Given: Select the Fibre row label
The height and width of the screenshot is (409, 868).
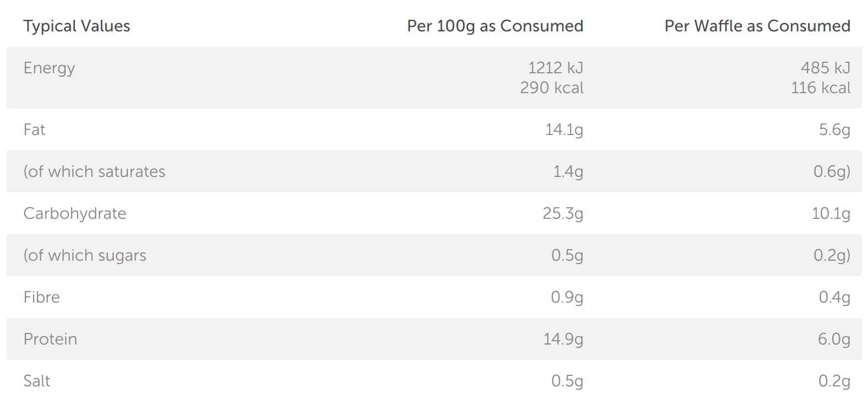Looking at the screenshot, I should pos(41,297).
